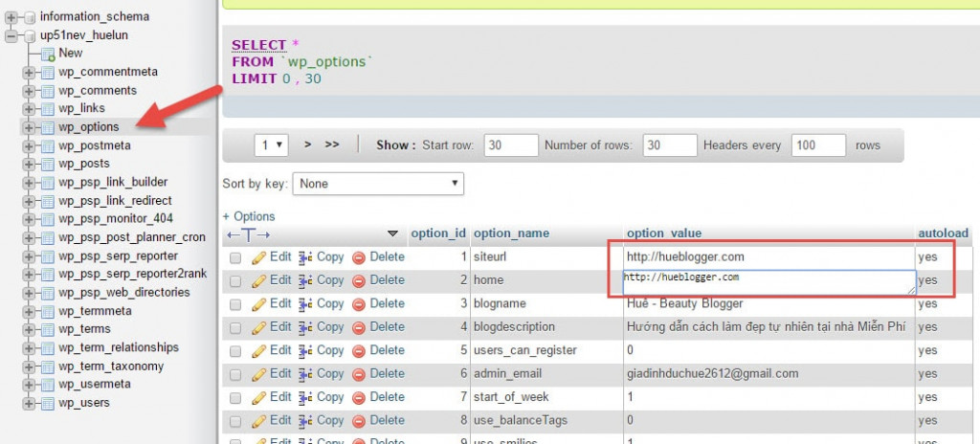
Task: Go to next page with the > button
Action: 307,144
